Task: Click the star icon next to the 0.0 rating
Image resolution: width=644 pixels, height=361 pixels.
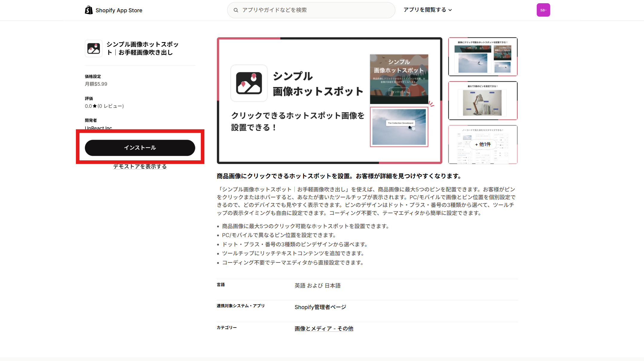Action: (94, 106)
